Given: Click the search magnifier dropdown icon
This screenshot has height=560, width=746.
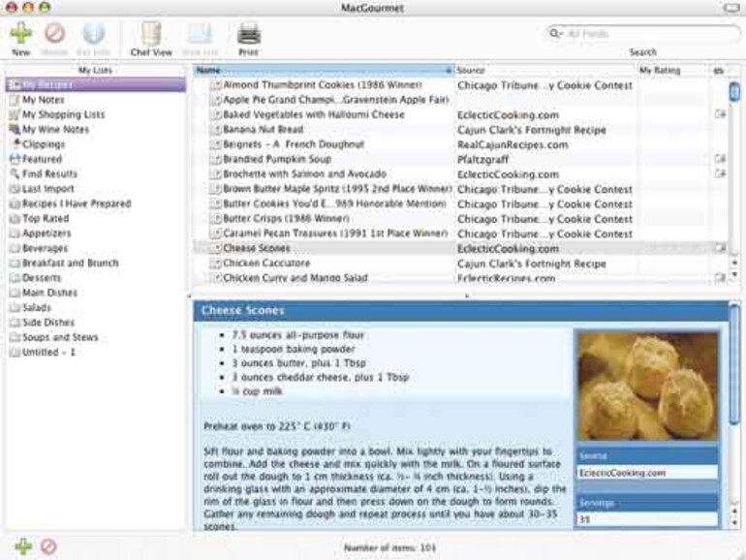Looking at the screenshot, I should [x=556, y=33].
